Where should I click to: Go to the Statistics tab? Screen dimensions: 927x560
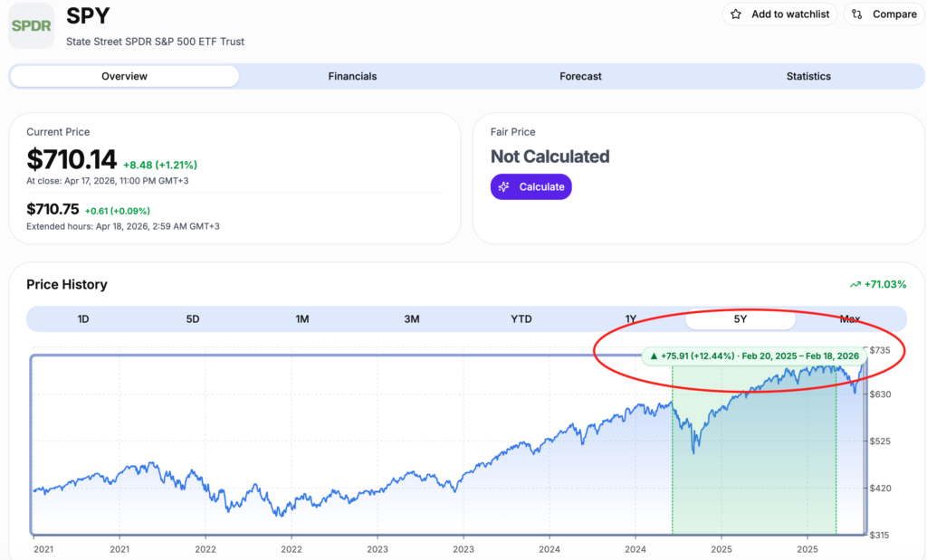(808, 77)
